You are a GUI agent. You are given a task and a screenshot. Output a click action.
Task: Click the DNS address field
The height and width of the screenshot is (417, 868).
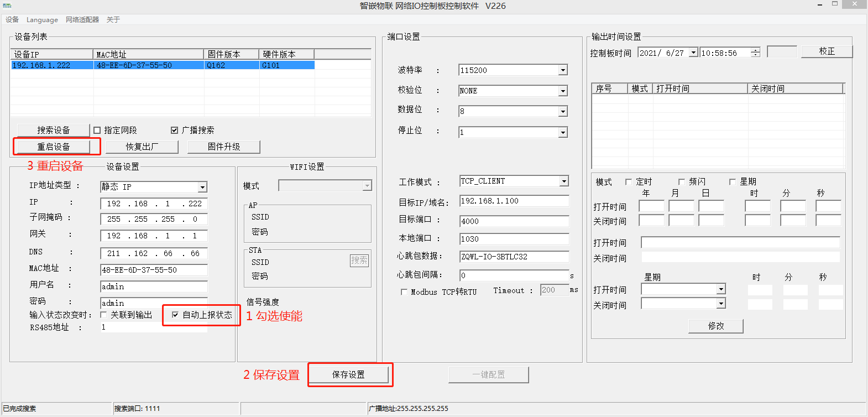[x=154, y=253]
